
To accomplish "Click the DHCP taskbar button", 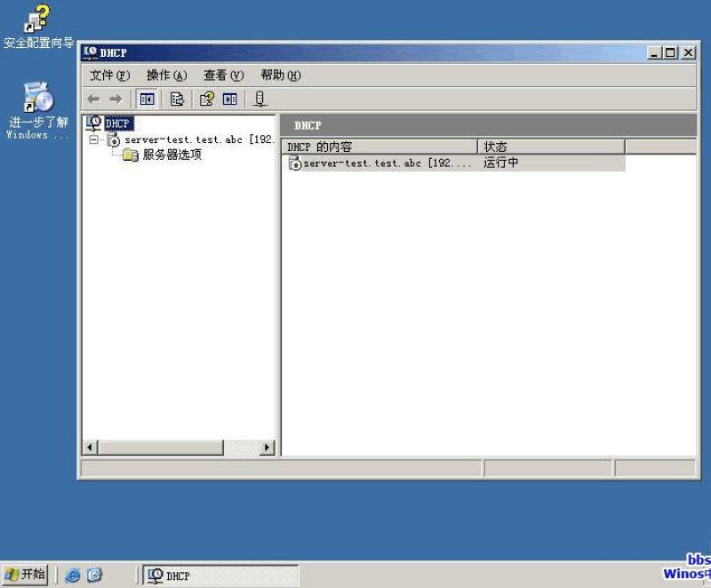I will [220, 576].
